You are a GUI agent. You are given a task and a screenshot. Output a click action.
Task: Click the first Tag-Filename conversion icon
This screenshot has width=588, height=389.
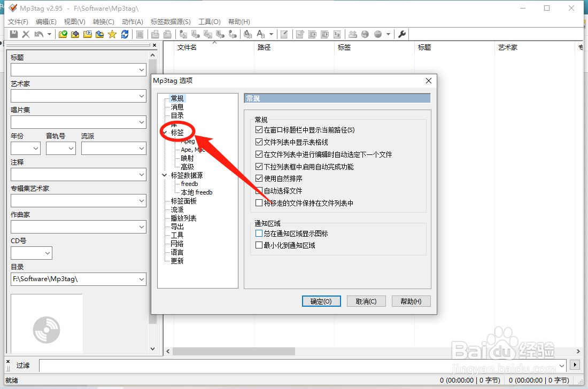coord(183,34)
